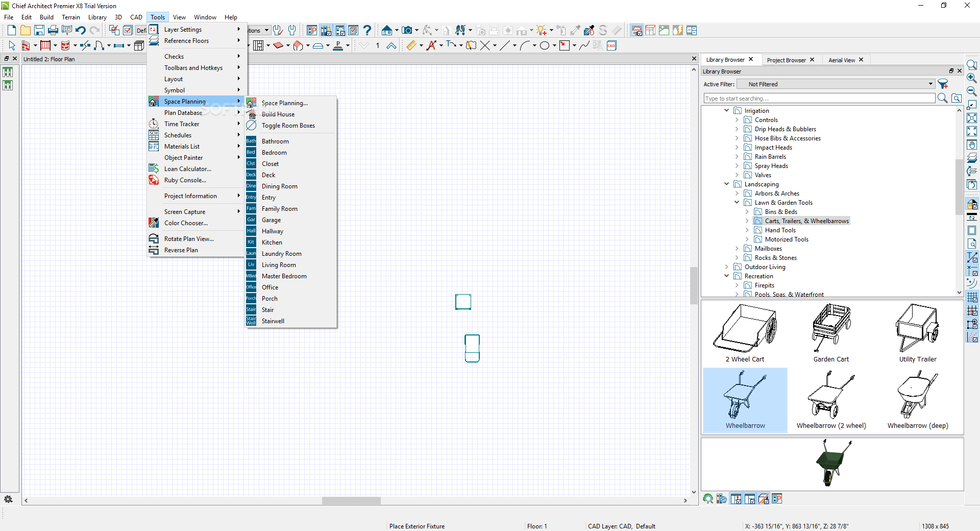Click the horizontal scrollbar thumb in plan view
980x531 pixels.
351,501
